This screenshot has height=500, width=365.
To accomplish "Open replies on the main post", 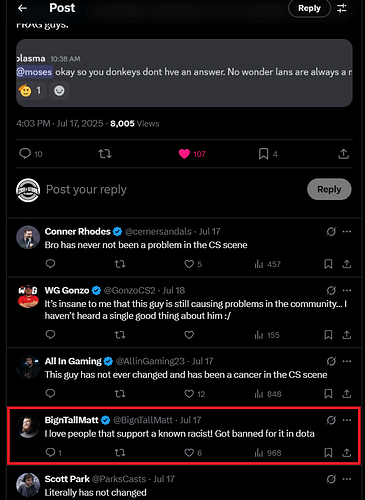I will (x=31, y=154).
